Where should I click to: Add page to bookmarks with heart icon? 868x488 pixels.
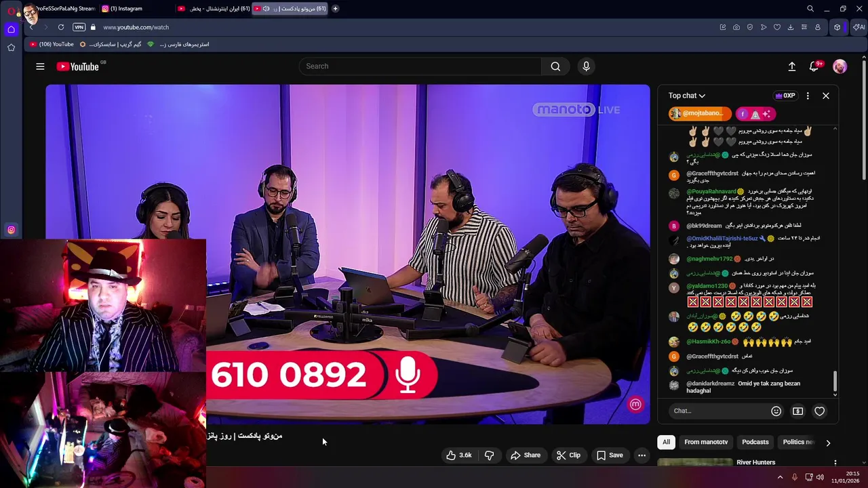pyautogui.click(x=777, y=27)
